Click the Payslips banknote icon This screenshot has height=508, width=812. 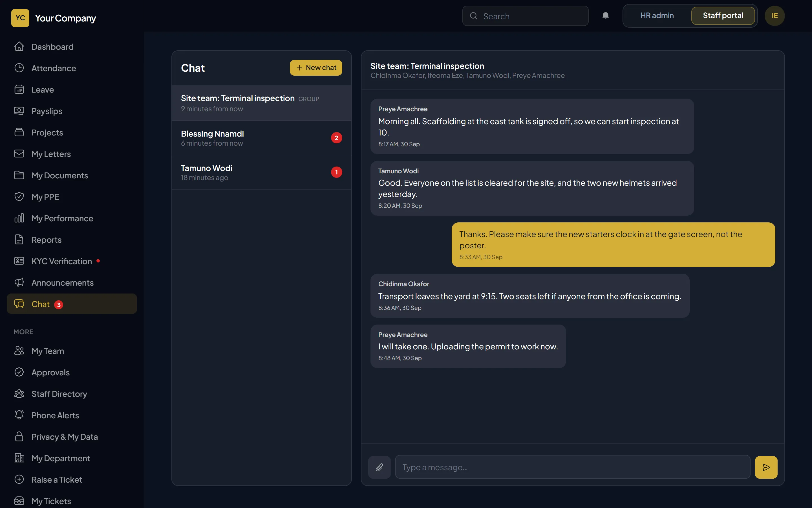click(x=19, y=111)
